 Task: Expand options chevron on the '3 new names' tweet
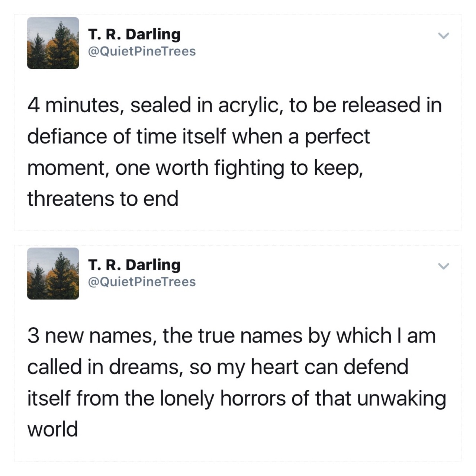point(443,266)
